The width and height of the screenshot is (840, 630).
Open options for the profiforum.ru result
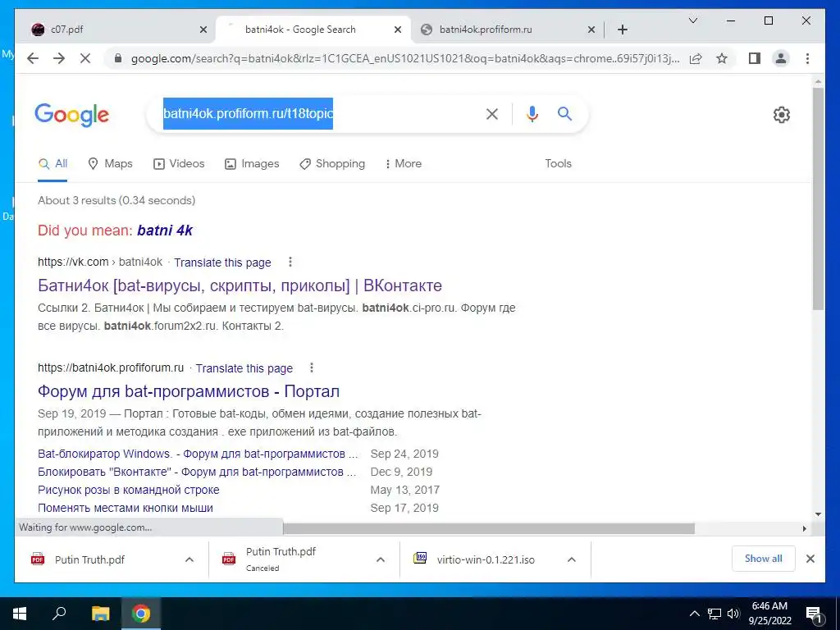(x=312, y=367)
